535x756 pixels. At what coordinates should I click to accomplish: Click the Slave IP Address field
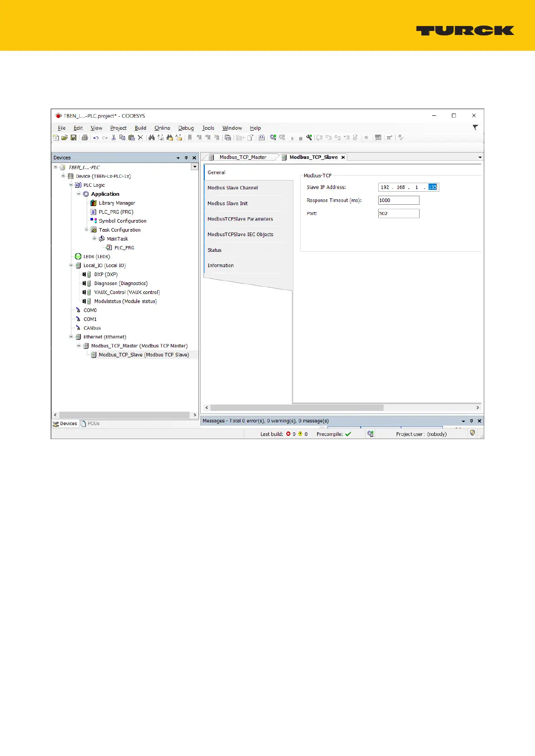(x=408, y=187)
